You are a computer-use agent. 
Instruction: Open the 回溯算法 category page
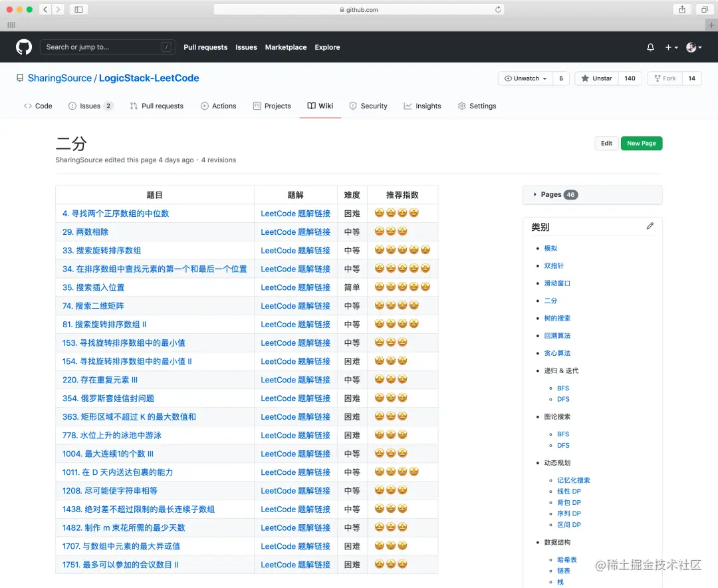click(557, 335)
